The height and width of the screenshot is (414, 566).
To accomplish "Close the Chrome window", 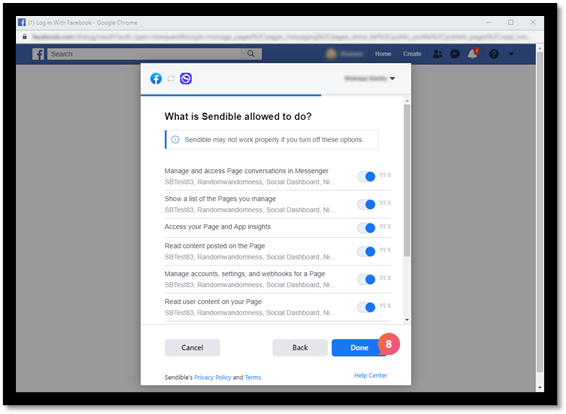I will click(x=533, y=22).
